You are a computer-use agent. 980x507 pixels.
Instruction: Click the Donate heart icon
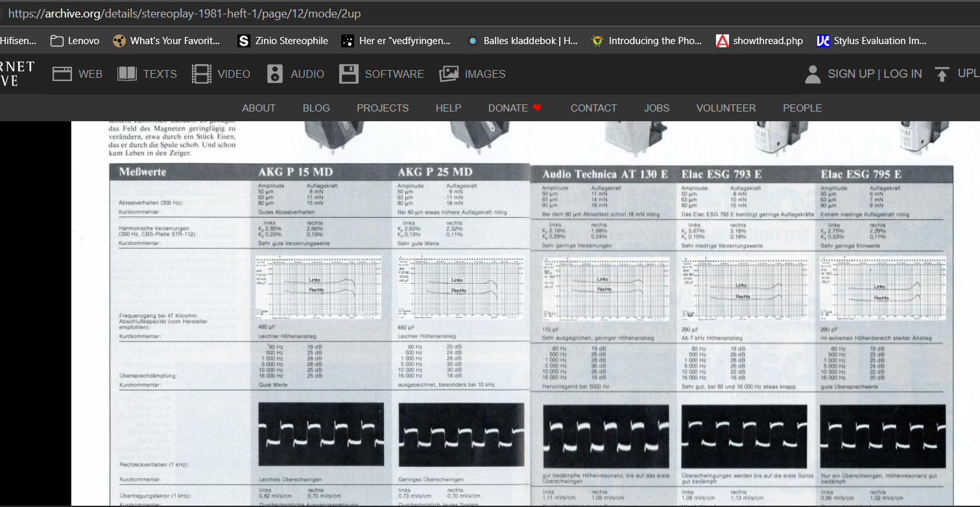537,108
